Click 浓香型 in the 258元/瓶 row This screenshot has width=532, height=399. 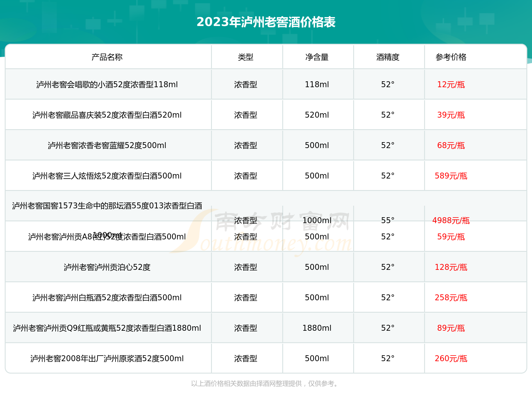coord(246,298)
